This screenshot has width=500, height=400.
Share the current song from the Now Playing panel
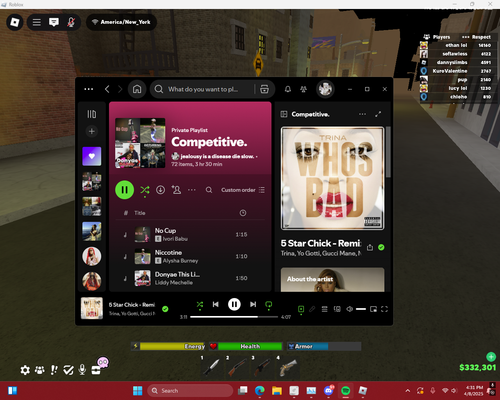click(370, 247)
